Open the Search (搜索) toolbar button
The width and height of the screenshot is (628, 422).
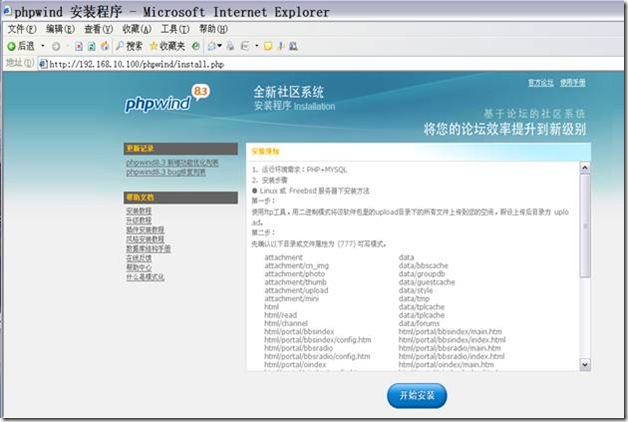pos(129,46)
